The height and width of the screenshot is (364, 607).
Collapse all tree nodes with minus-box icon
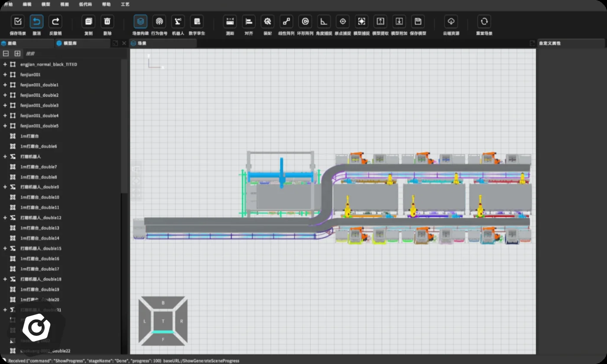tap(6, 54)
